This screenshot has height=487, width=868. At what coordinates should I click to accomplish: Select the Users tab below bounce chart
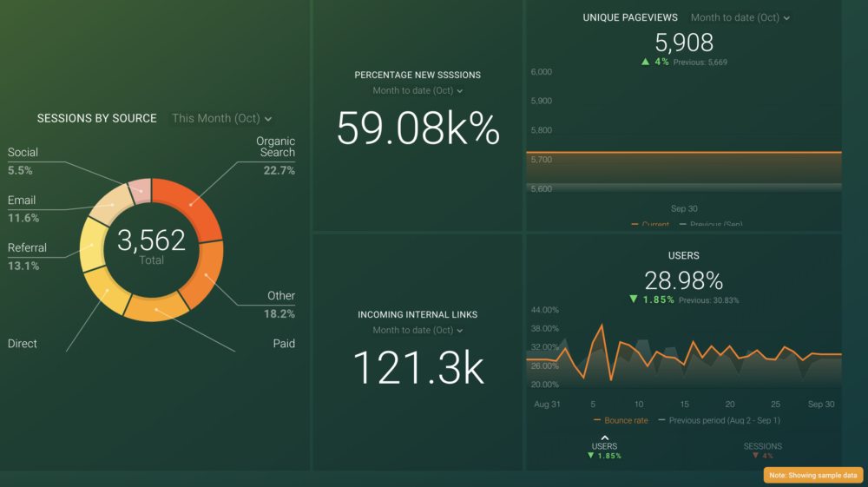(x=604, y=446)
